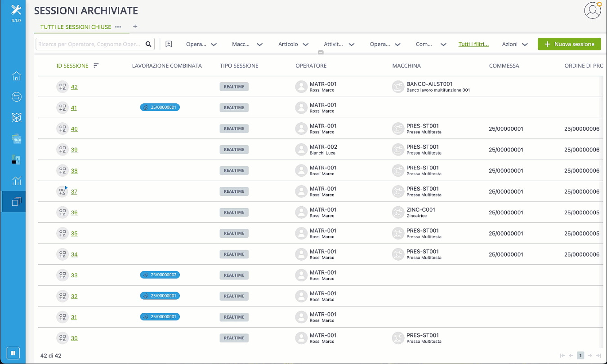Viewport: 607px width, 364px height.
Task: Click the session type icon of row 33
Action: (x=62, y=275)
